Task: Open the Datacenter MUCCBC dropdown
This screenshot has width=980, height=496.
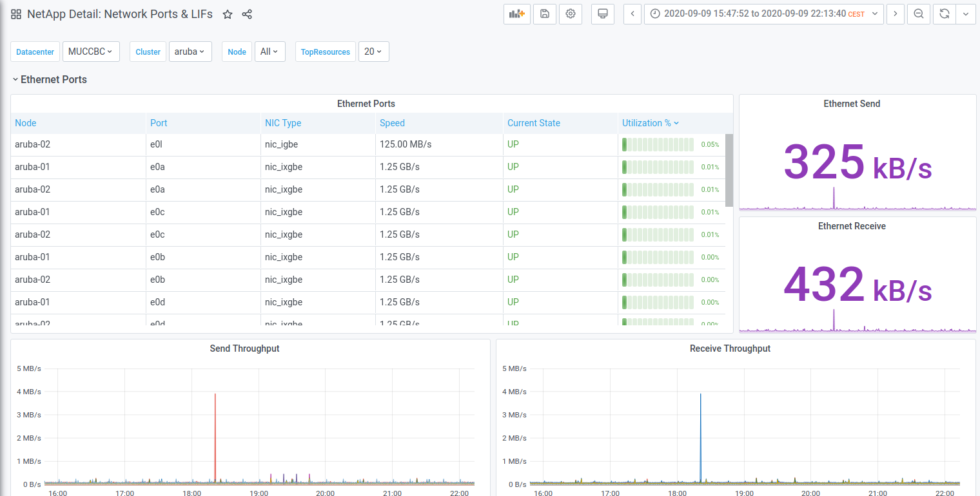Action: coord(91,52)
